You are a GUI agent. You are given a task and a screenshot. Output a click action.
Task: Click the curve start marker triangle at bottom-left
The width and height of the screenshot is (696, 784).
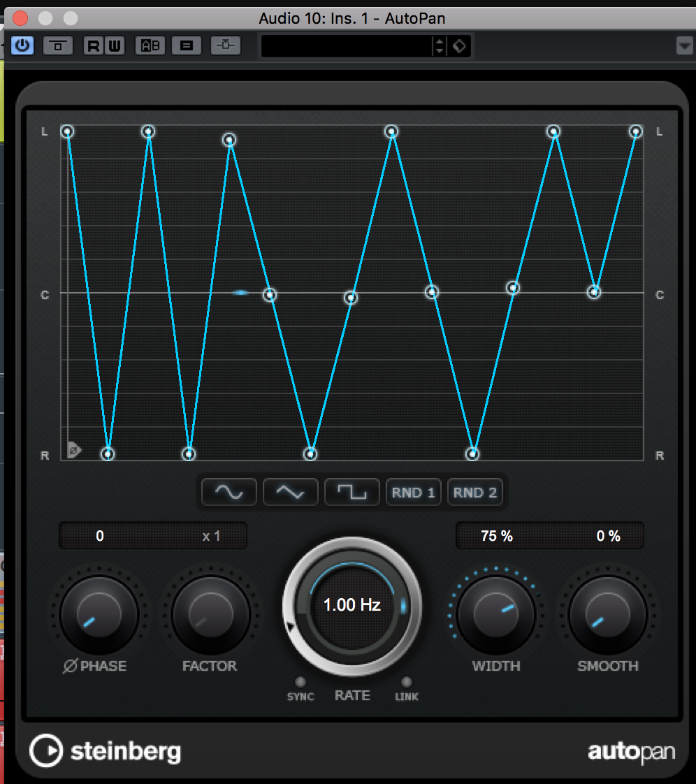(74, 449)
